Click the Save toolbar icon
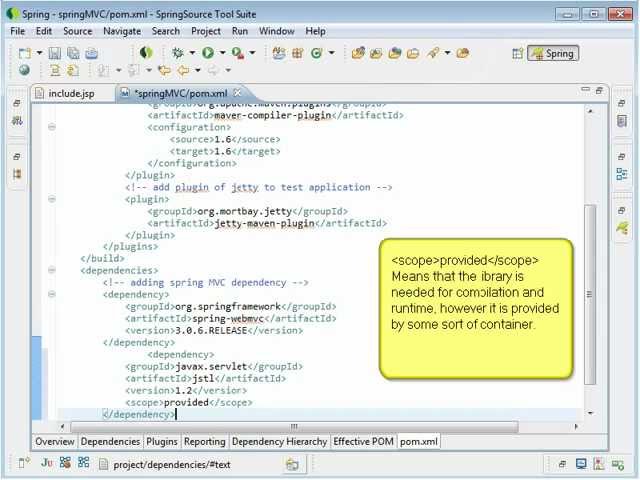The height and width of the screenshot is (480, 640). [55, 53]
